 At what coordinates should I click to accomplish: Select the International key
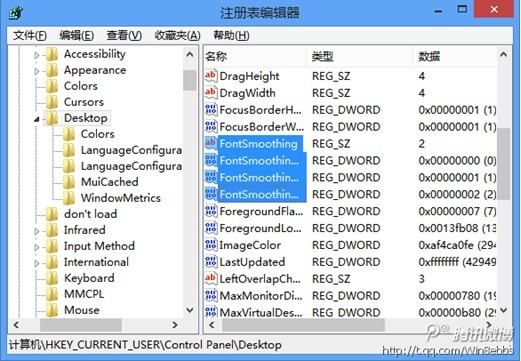96,262
